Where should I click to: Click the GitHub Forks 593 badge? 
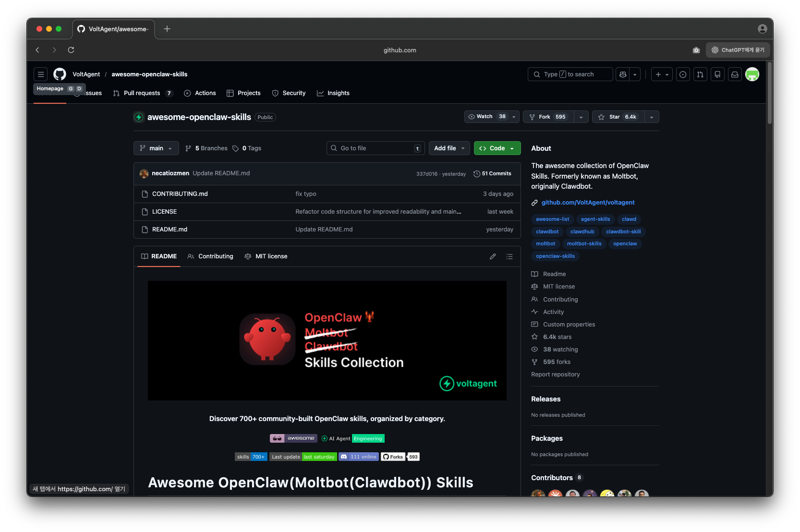pyautogui.click(x=400, y=457)
